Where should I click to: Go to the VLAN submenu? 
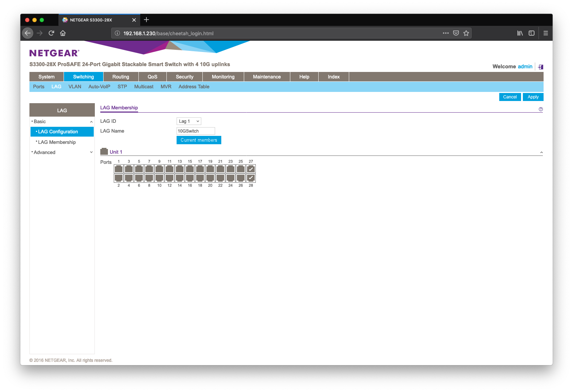point(75,87)
